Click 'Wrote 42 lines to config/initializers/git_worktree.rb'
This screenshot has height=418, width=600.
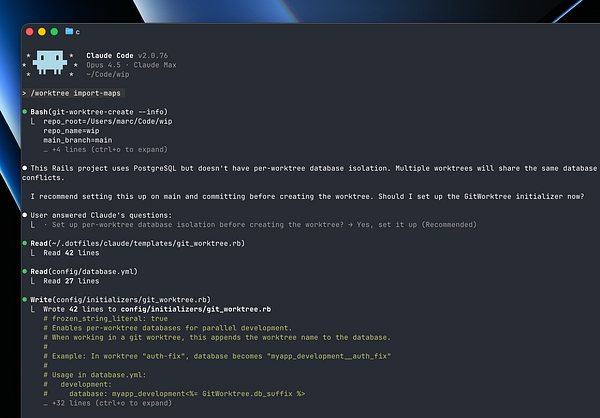click(157, 309)
